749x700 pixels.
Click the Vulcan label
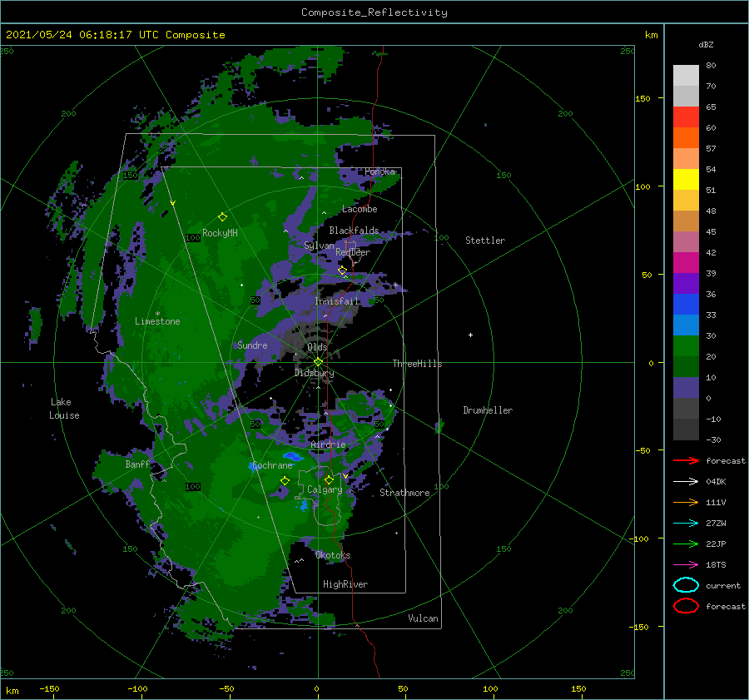(423, 618)
